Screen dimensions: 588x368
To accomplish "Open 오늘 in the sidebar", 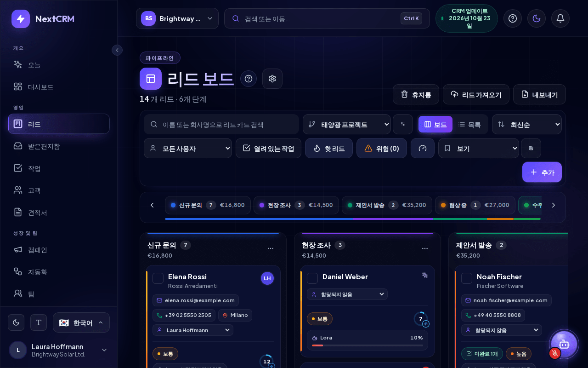I will pyautogui.click(x=59, y=65).
